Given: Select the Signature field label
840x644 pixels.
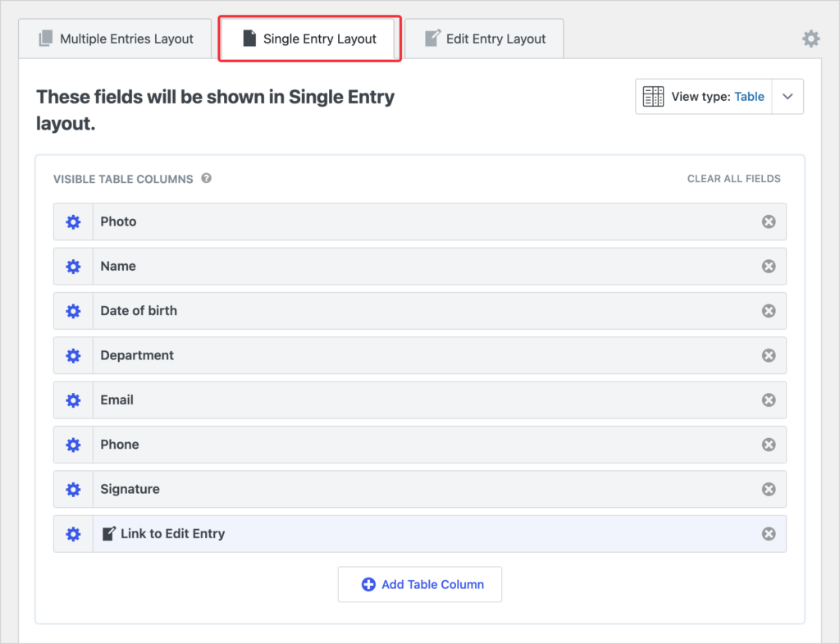Looking at the screenshot, I should tap(130, 489).
